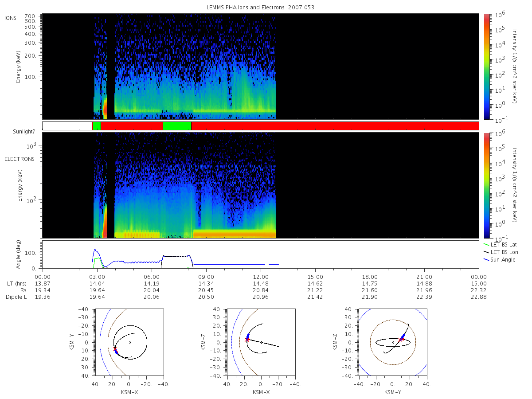
Task: Click the electrons intensity color bar
Action: pyautogui.click(x=487, y=185)
